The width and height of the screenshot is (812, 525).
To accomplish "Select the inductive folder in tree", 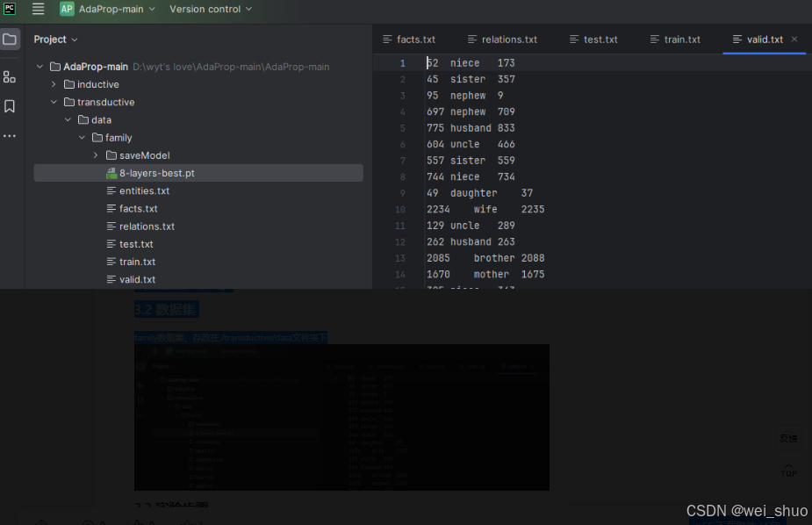I will (x=91, y=84).
